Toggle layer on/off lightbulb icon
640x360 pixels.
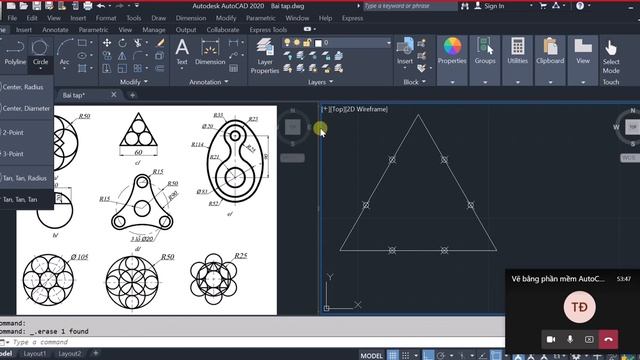287,42
